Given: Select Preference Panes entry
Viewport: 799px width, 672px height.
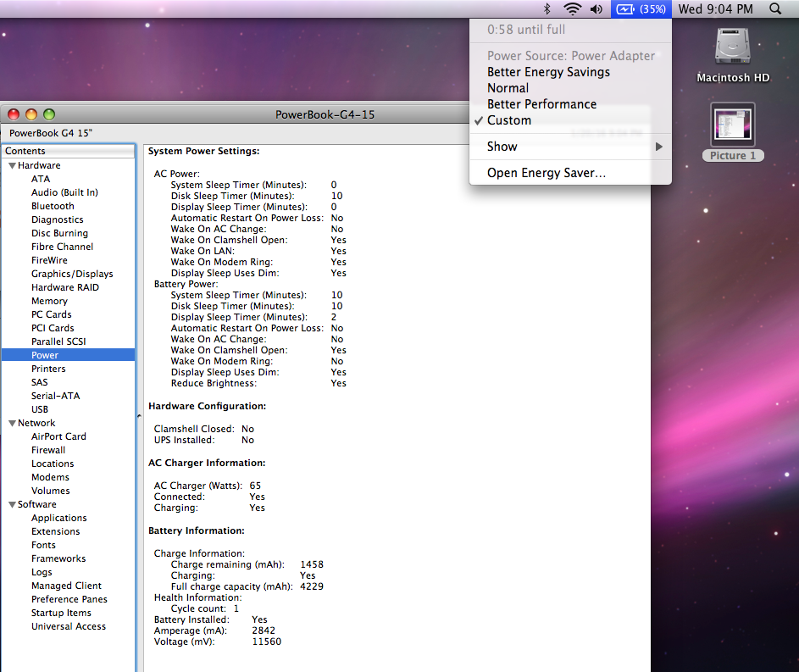Looking at the screenshot, I should [x=69, y=599].
